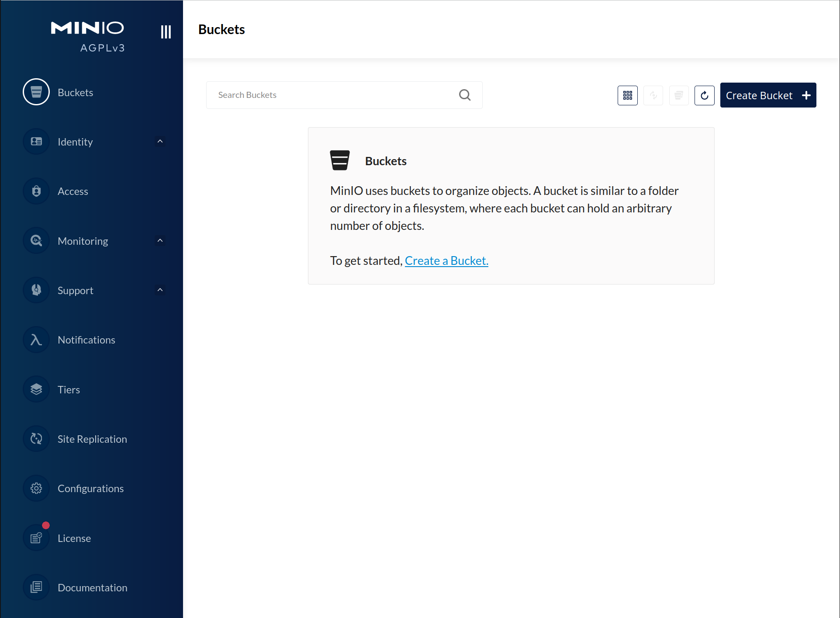Click the License icon with red dot
Image resolution: width=840 pixels, height=618 pixels.
coord(36,538)
